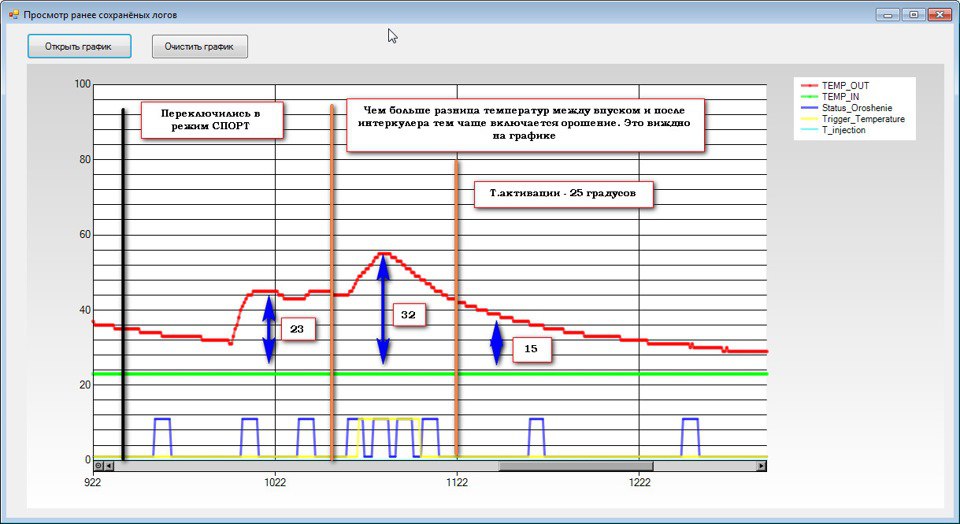Click the scrollbar right arrow button
Viewport: 960px width, 524px height.
(x=761, y=466)
